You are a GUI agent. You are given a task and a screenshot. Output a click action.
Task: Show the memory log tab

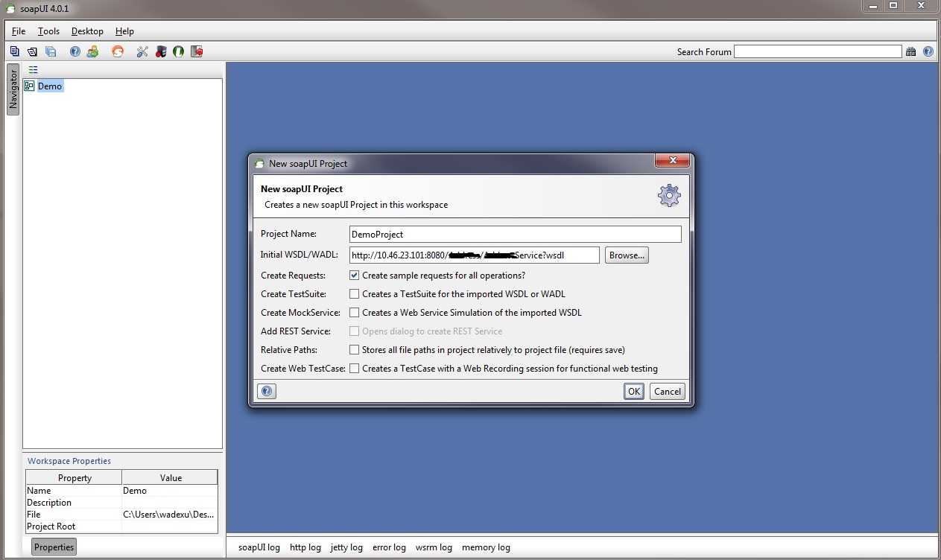(486, 547)
